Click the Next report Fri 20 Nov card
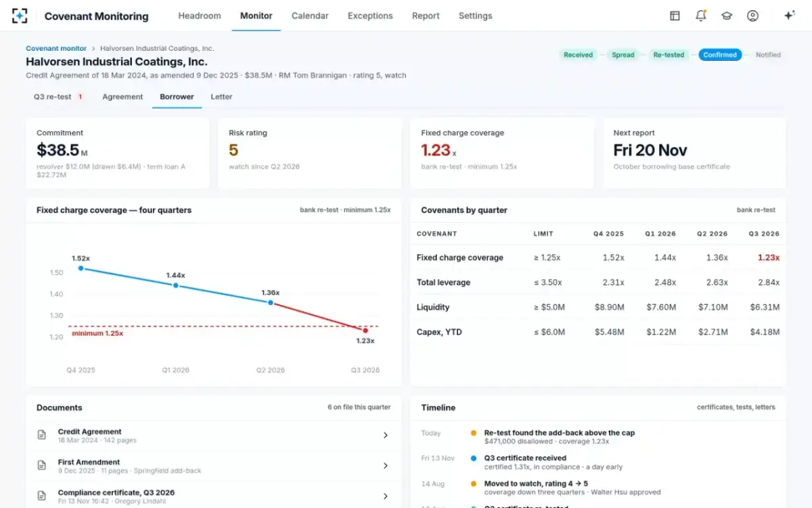Viewport: 812px width, 508px height. tap(694, 153)
